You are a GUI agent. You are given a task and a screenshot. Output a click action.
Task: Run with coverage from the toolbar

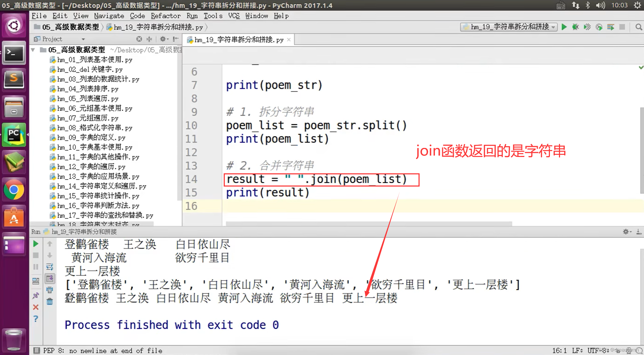587,27
